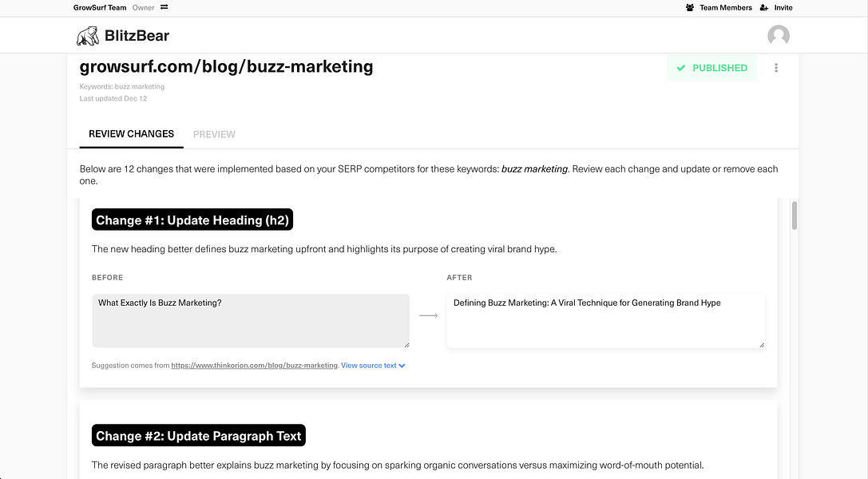The height and width of the screenshot is (479, 868).
Task: Click the changes list scrollbar
Action: (x=795, y=216)
